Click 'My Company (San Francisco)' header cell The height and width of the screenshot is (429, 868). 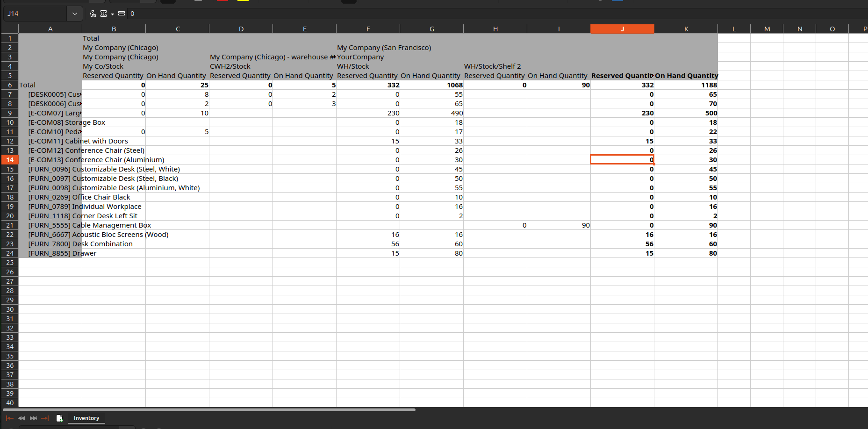tap(384, 48)
